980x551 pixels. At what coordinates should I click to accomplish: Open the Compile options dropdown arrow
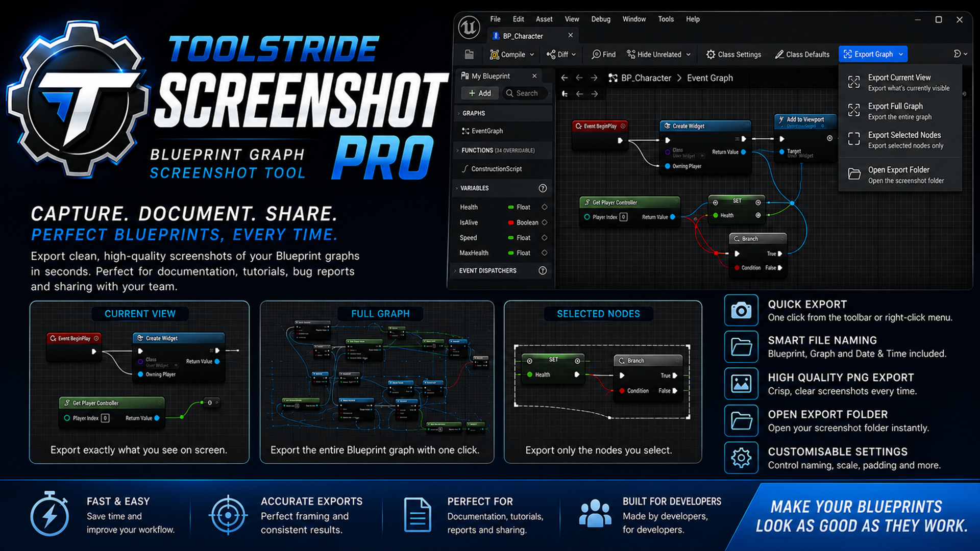point(532,55)
